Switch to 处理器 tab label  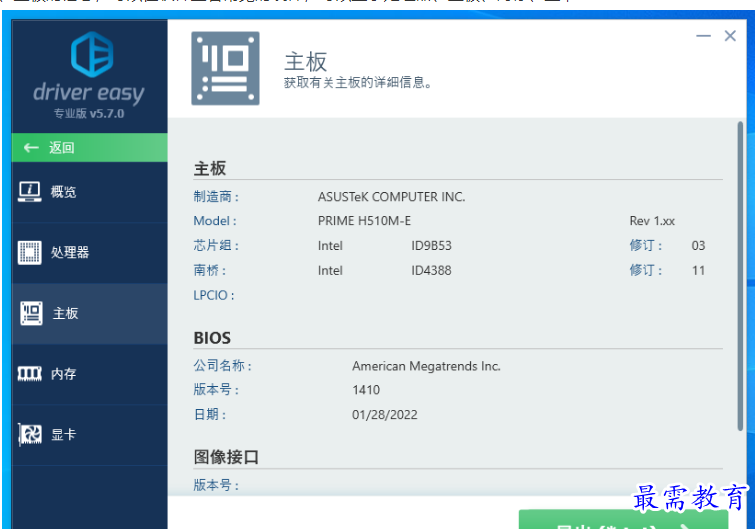click(x=70, y=252)
